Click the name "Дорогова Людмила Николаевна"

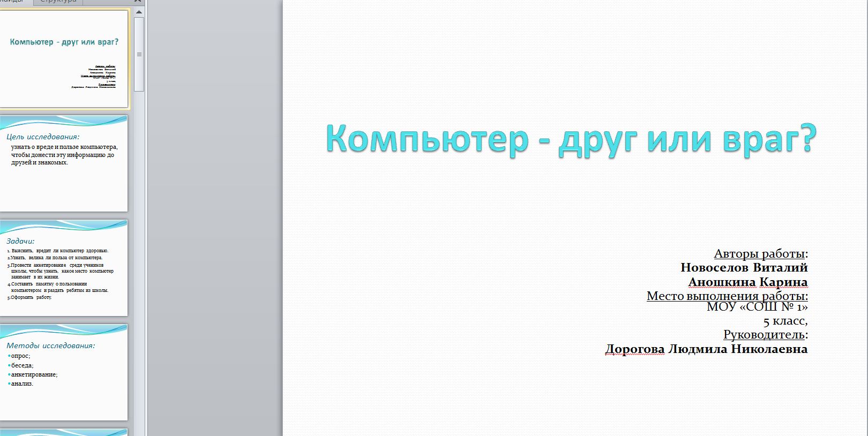[x=706, y=349]
